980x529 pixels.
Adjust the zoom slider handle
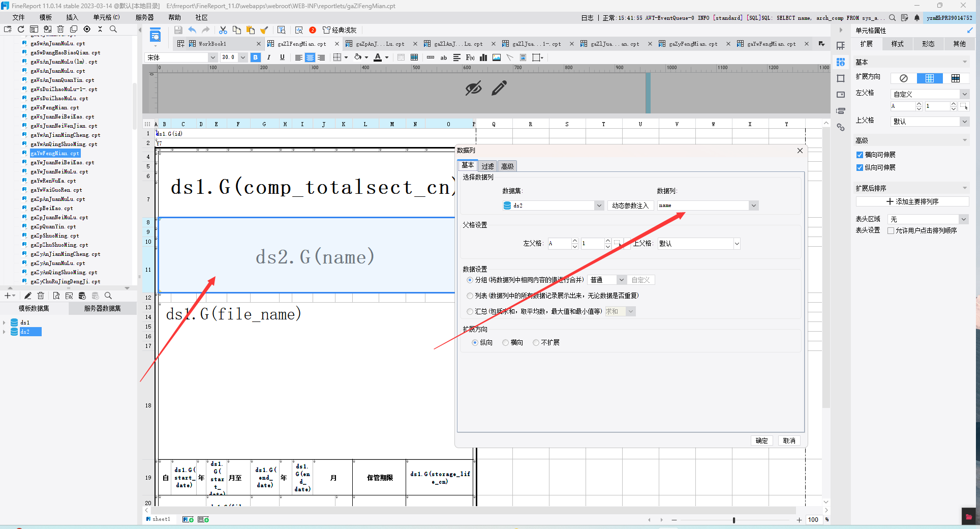pyautogui.click(x=734, y=520)
